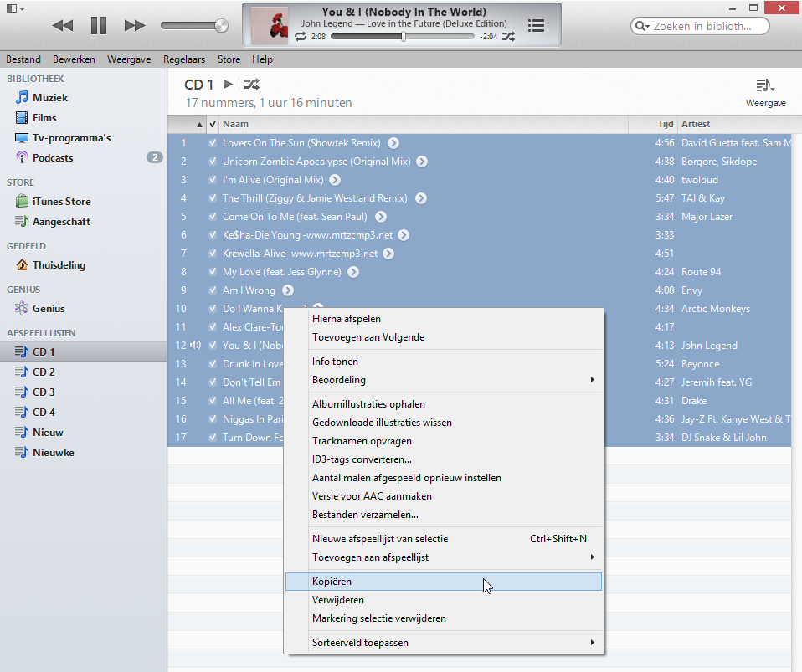Click the song progress bar
This screenshot has width=802, height=672.
click(x=403, y=36)
